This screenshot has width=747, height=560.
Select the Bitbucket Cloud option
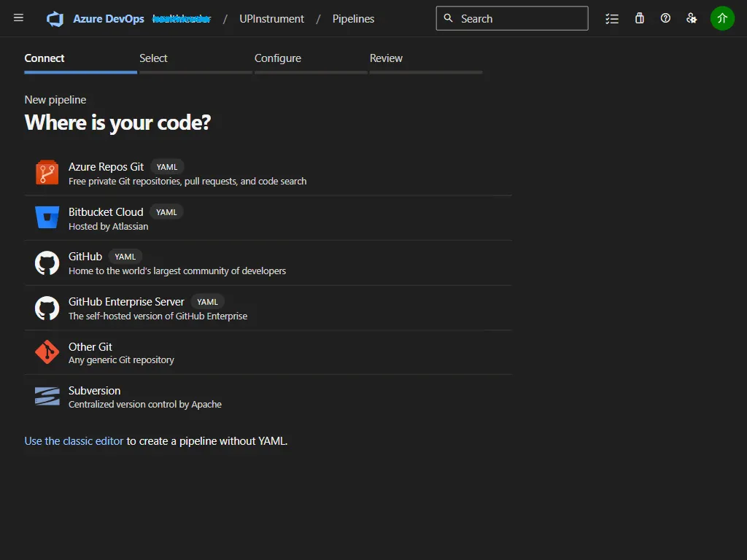point(268,218)
